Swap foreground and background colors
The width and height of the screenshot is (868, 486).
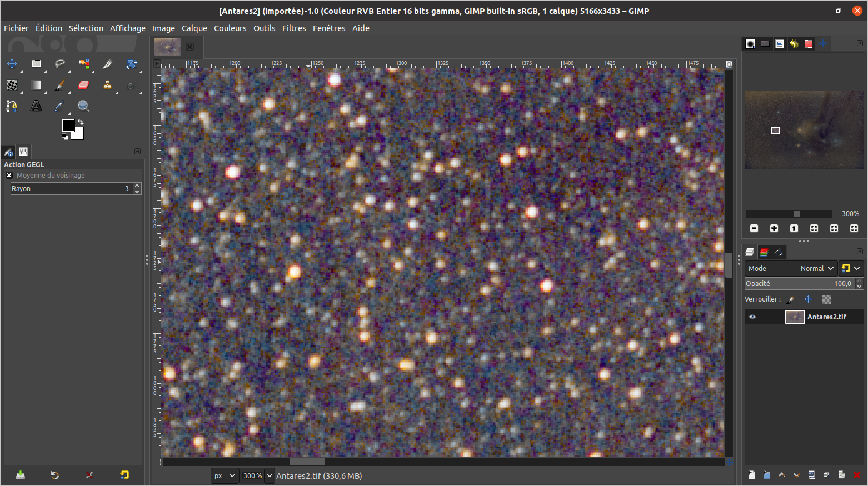[x=81, y=122]
